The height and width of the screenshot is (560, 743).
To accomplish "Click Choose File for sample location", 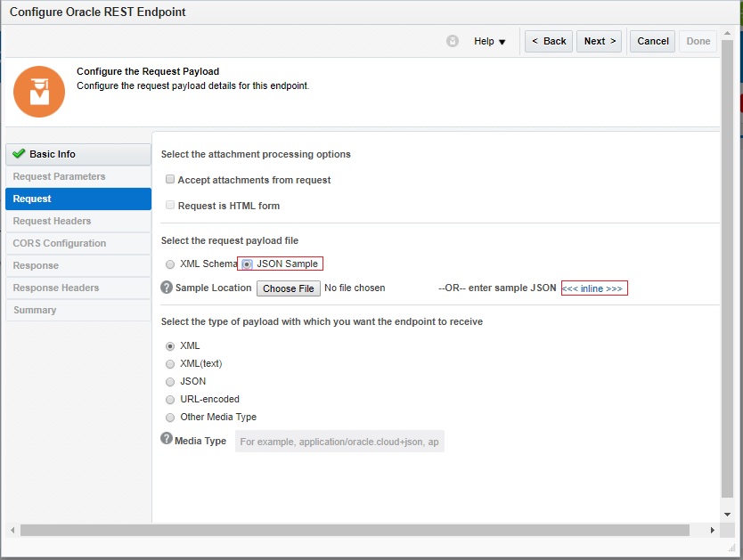I will tap(288, 288).
